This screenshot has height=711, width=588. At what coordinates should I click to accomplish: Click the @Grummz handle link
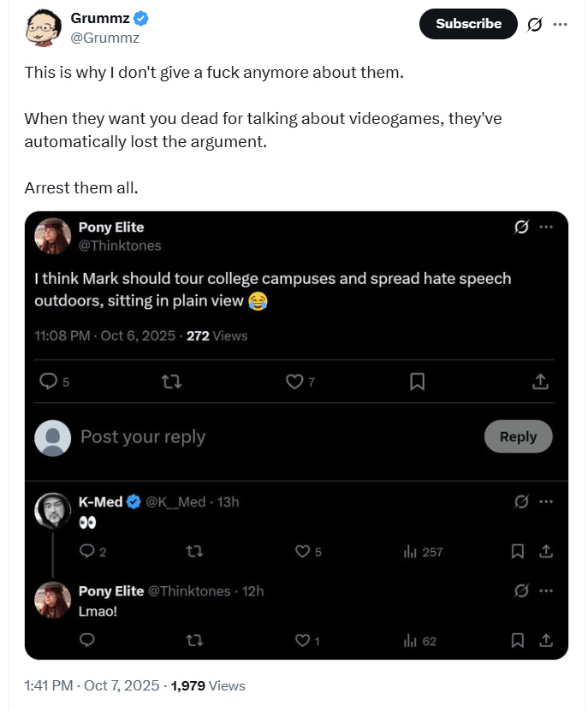[105, 38]
